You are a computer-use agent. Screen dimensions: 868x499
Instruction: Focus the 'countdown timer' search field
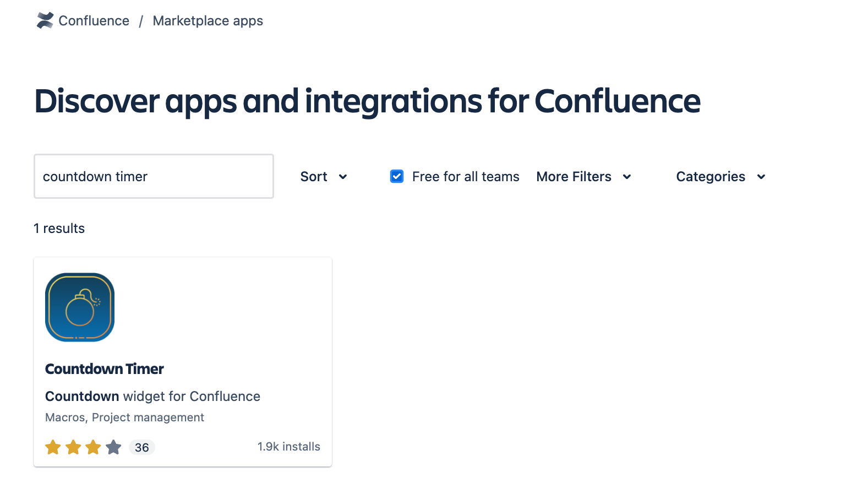154,176
